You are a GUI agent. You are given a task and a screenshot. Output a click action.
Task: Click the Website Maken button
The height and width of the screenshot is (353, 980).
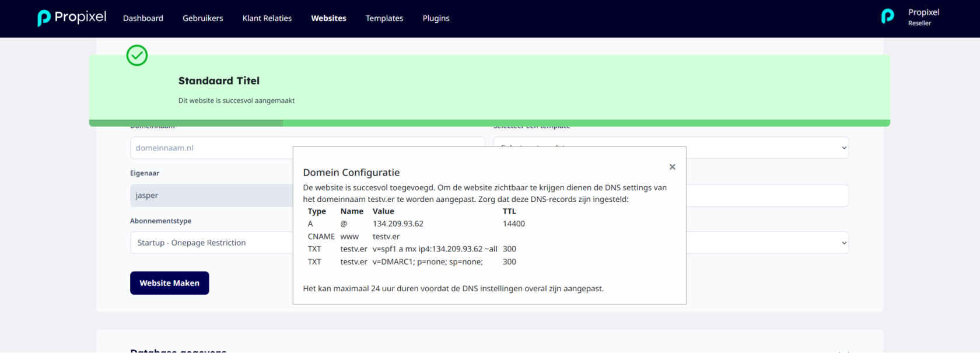[169, 283]
